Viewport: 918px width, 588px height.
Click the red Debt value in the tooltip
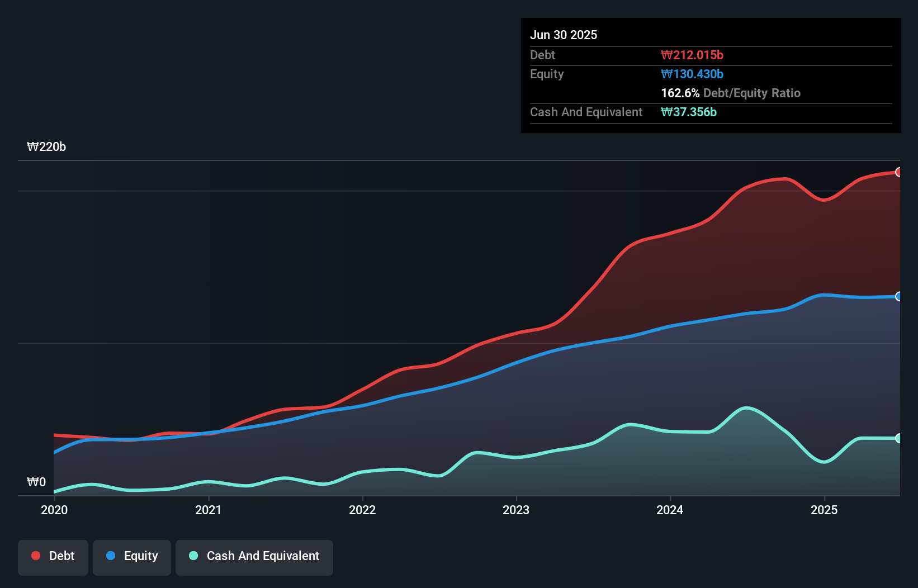click(692, 55)
